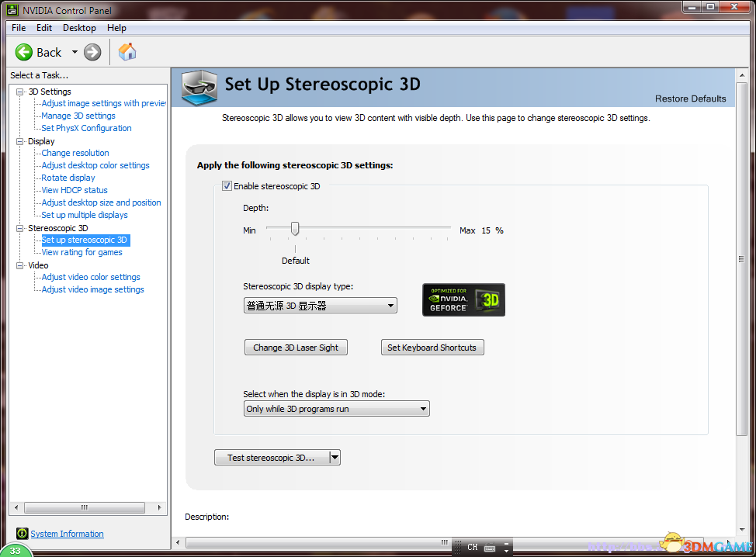Screen dimensions: 756x557
Task: Select Rotate display task
Action: pyautogui.click(x=68, y=178)
